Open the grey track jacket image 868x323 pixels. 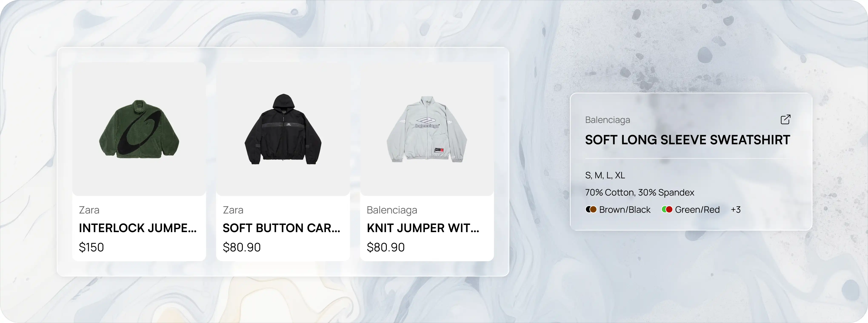[427, 129]
